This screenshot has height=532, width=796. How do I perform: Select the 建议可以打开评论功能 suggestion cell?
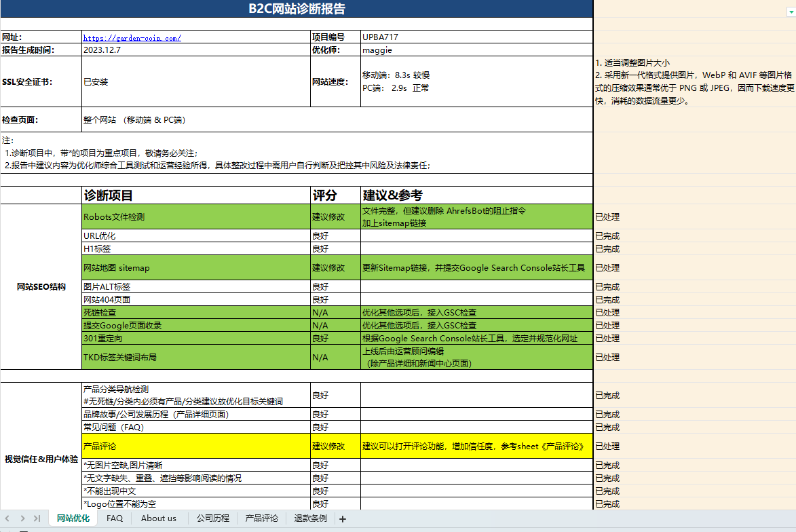pos(476,446)
